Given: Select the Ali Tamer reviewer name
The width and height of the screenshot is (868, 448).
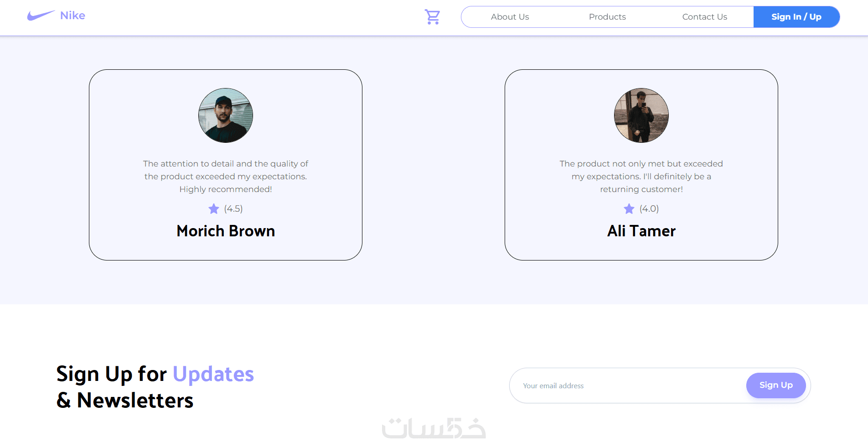Looking at the screenshot, I should (641, 231).
